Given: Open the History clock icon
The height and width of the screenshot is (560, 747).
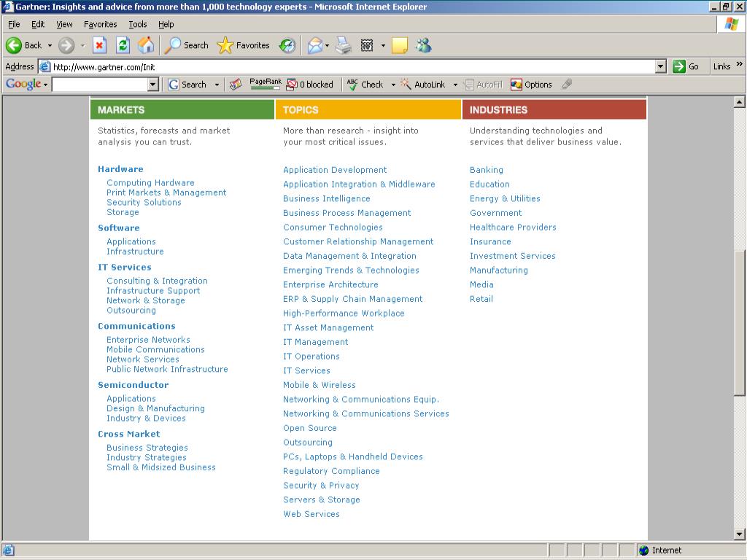Looking at the screenshot, I should point(287,46).
